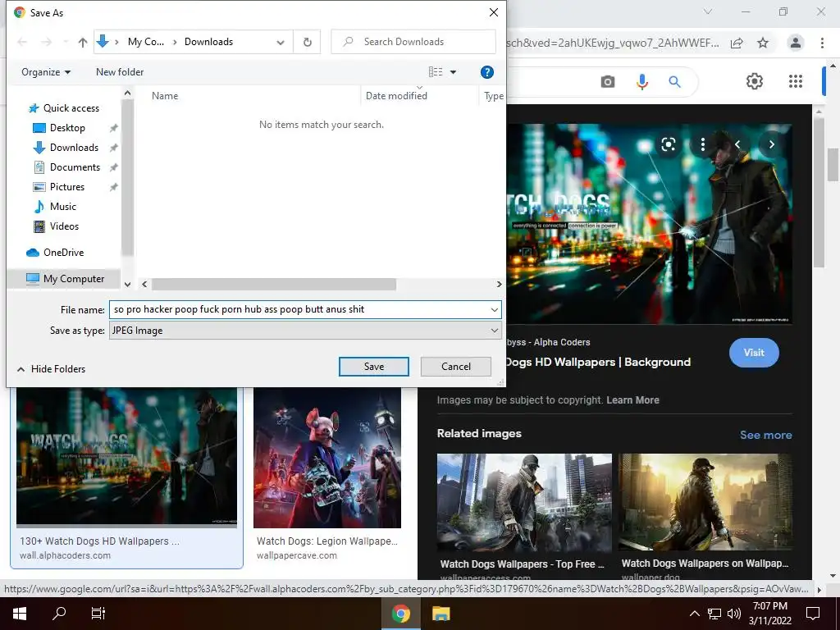Show hidden system tray icons
840x630 pixels.
coord(694,614)
